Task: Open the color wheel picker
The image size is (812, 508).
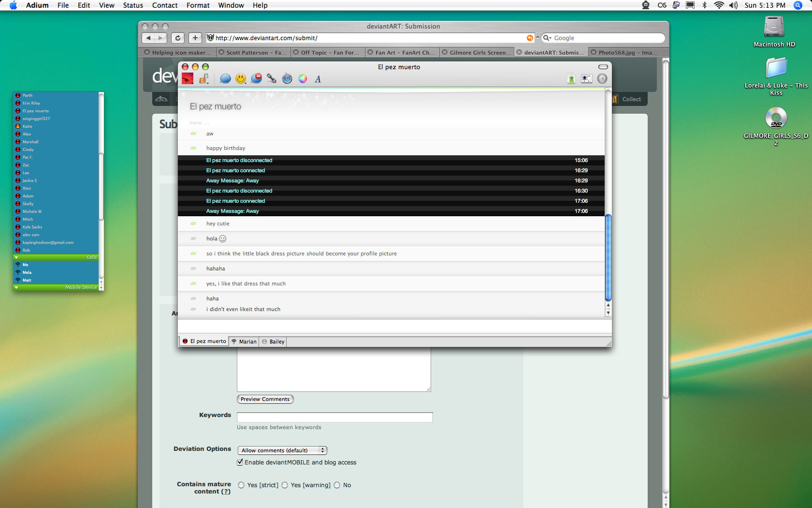Action: point(303,78)
